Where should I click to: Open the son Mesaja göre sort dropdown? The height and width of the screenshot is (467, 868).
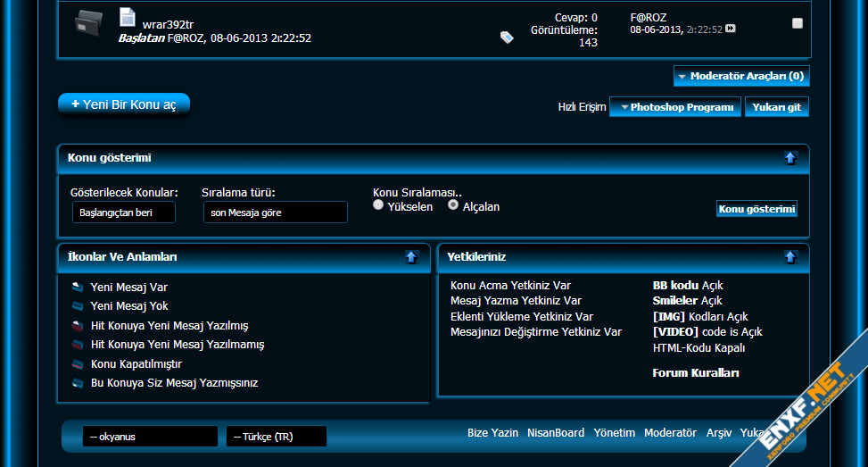(x=275, y=213)
